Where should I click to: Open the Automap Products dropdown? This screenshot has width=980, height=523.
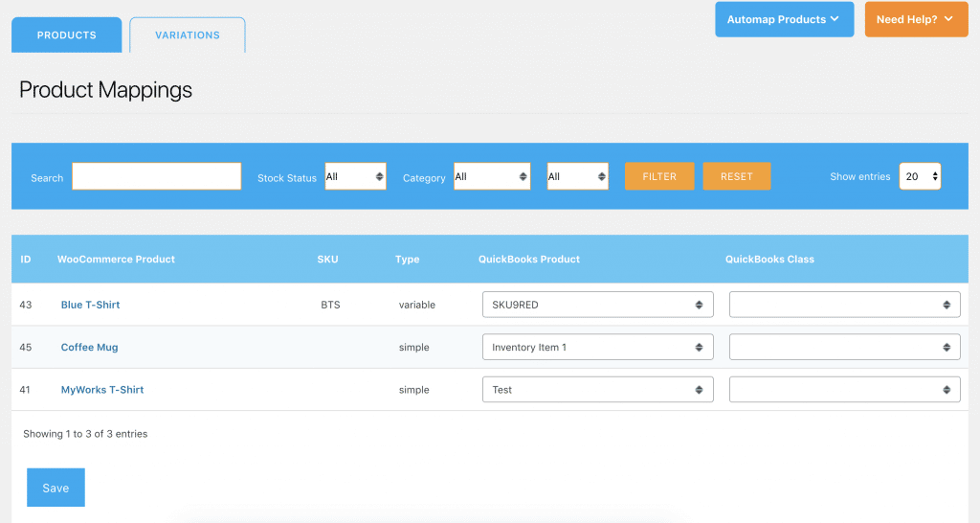(785, 19)
